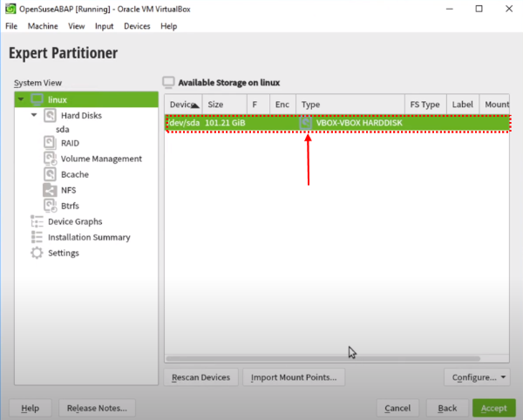Image resolution: width=523 pixels, height=420 pixels.
Task: Click the Enc column header
Action: point(282,105)
